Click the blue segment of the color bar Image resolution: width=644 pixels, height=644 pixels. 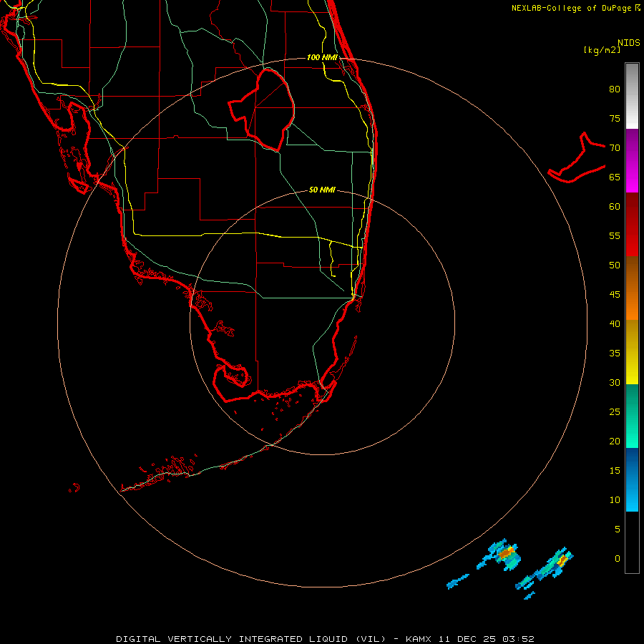[632, 479]
